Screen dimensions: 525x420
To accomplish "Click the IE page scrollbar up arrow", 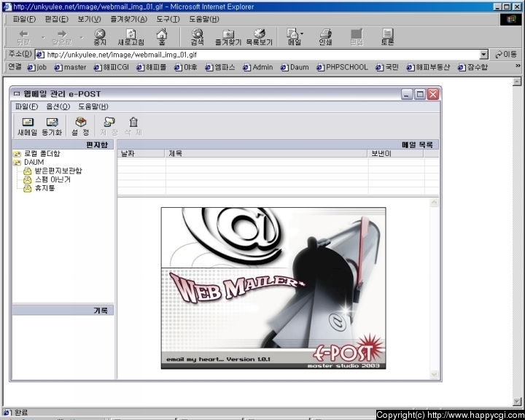I will (x=517, y=82).
